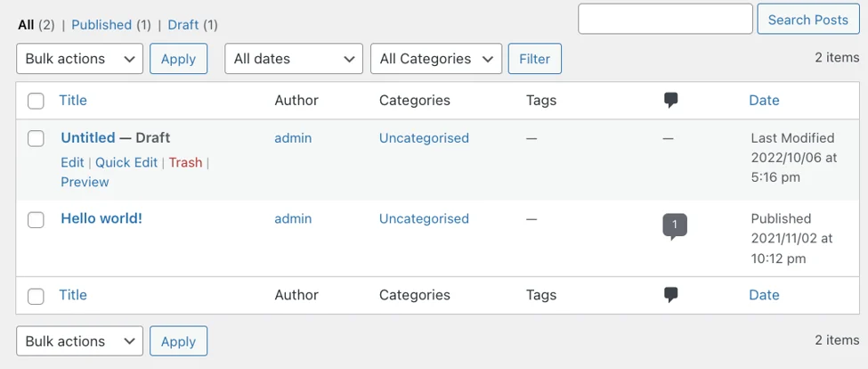The image size is (868, 369).
Task: Apply the top bulk action
Action: pyautogui.click(x=178, y=59)
